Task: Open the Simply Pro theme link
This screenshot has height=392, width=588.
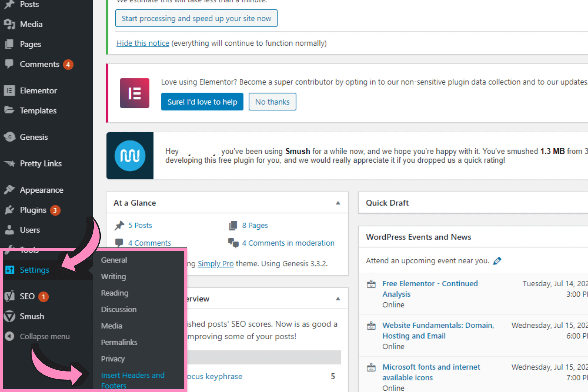Action: point(215,264)
